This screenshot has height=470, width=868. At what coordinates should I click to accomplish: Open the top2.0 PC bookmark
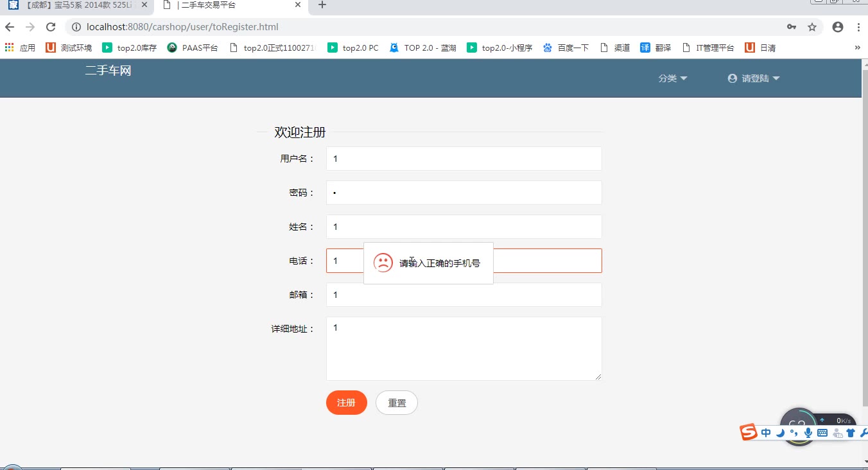click(x=353, y=48)
